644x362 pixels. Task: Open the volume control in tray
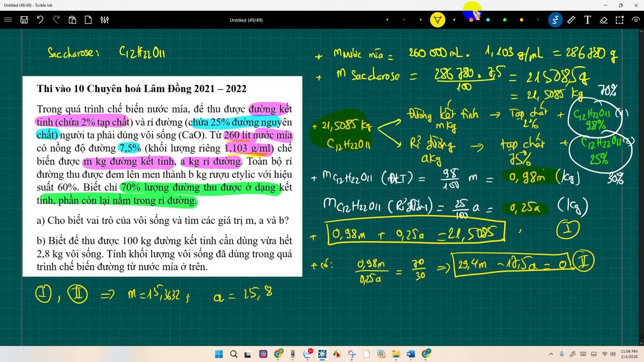click(613, 354)
